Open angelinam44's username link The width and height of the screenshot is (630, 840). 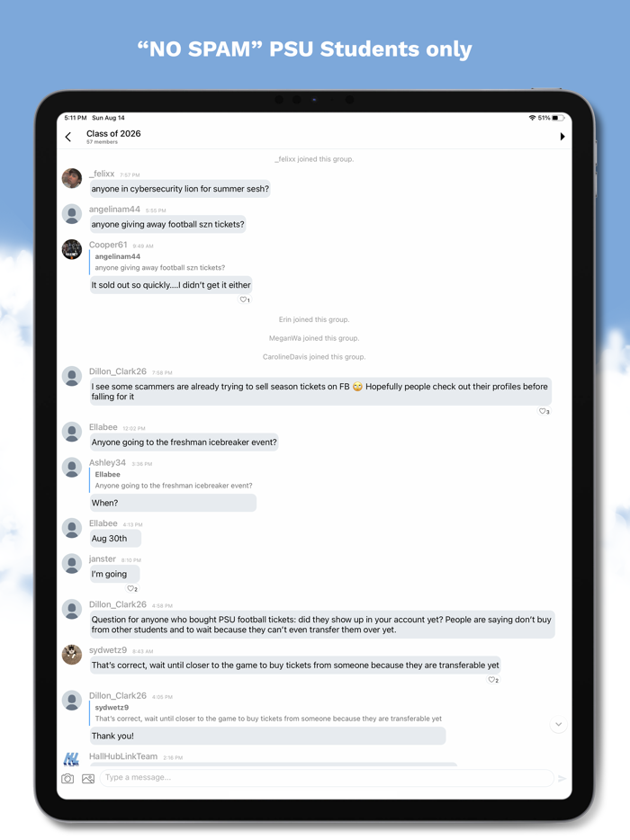coord(114,209)
